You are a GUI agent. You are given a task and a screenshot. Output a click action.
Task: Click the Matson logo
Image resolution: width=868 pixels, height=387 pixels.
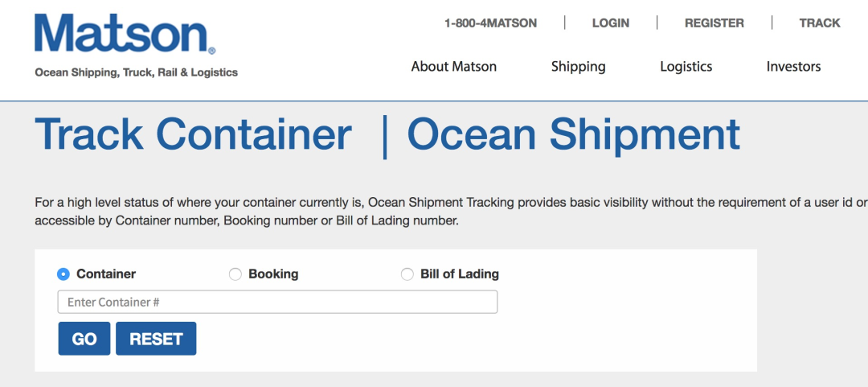click(125, 34)
